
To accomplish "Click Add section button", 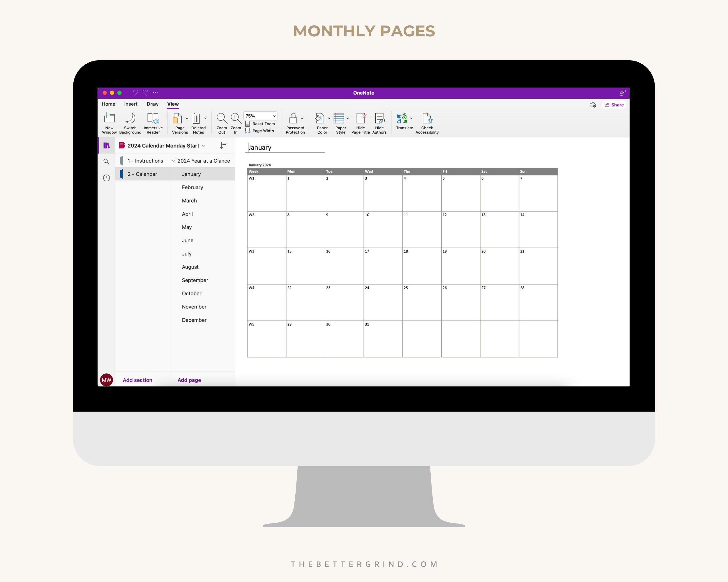I will tap(137, 379).
